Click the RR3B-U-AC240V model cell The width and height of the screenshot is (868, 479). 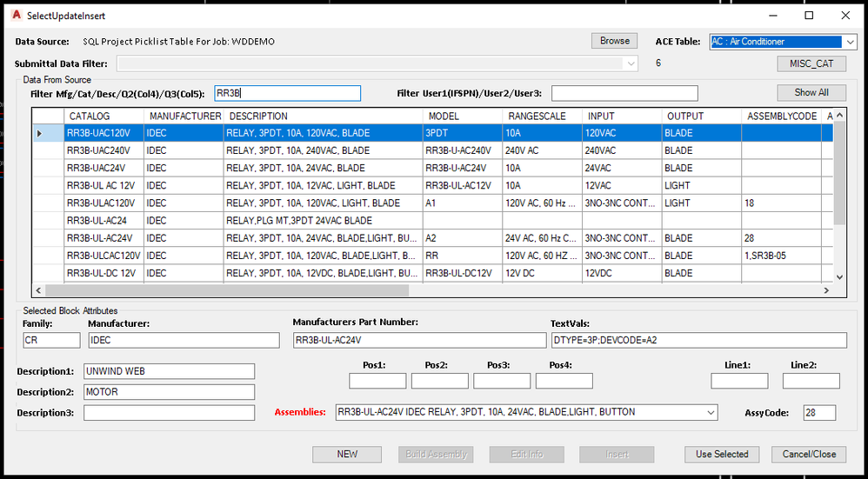tap(463, 150)
